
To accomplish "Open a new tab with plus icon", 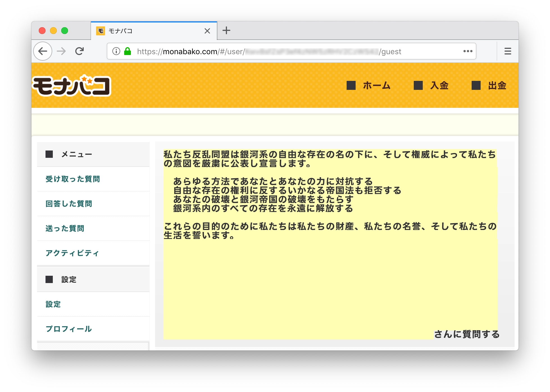I will point(226,30).
